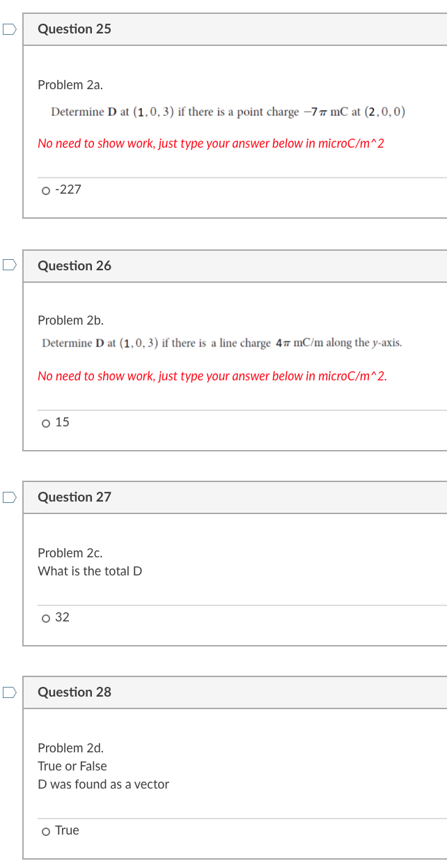447x868 pixels.
Task: Choose 15 for Question 26
Action: click(45, 422)
